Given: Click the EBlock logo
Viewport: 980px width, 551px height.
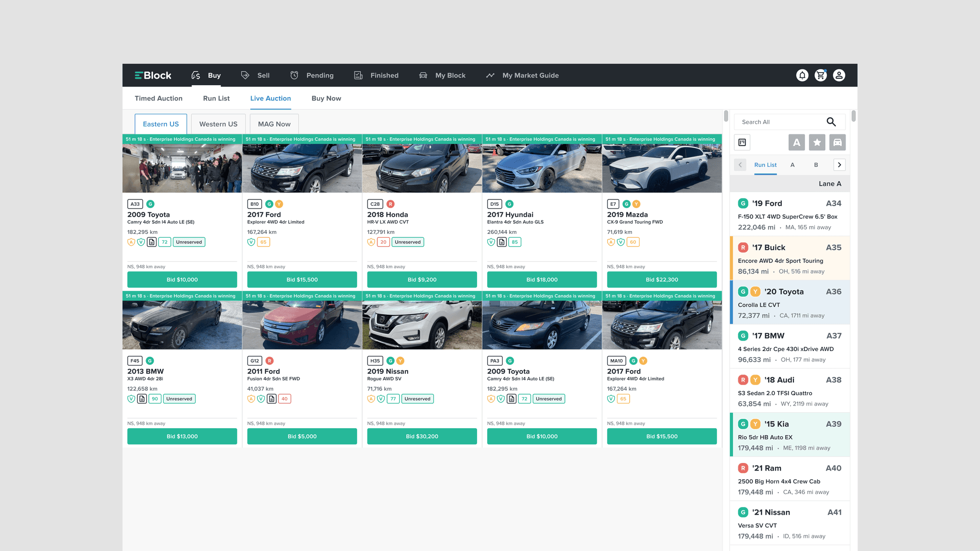Looking at the screenshot, I should coord(153,76).
